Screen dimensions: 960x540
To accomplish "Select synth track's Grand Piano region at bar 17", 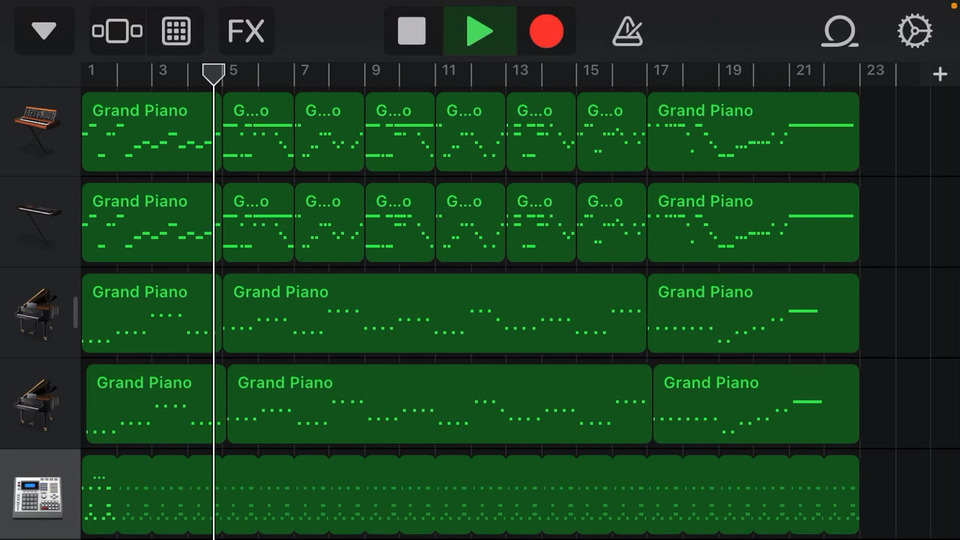I will 753,132.
